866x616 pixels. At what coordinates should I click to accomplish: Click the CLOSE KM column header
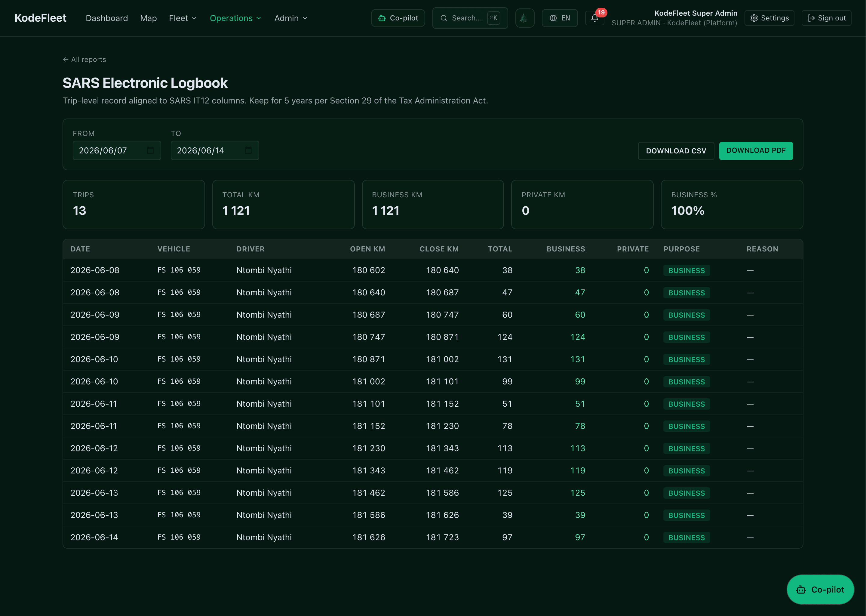tap(439, 249)
